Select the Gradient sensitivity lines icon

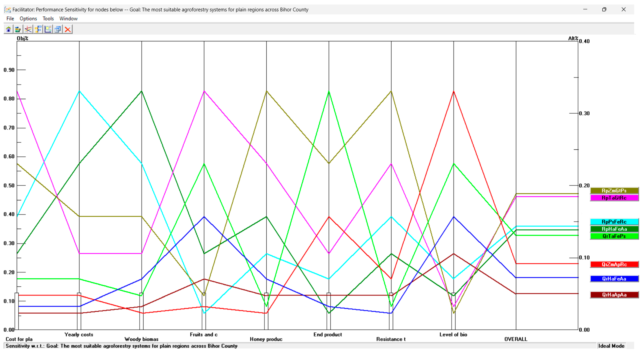point(28,29)
